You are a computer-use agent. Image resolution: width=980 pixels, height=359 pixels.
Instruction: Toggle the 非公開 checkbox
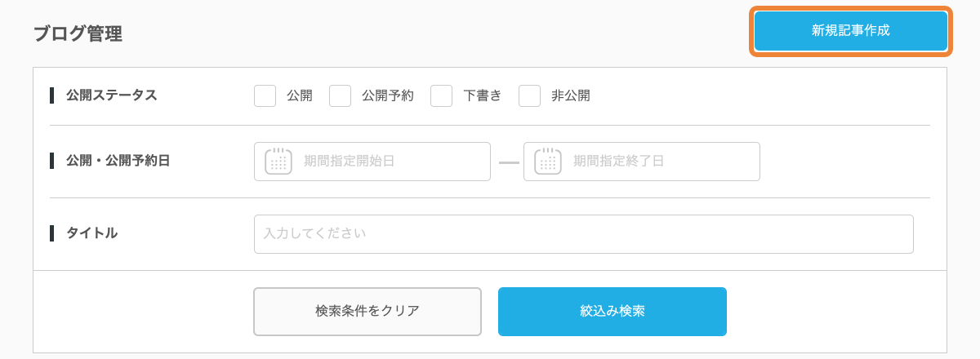[x=529, y=95]
